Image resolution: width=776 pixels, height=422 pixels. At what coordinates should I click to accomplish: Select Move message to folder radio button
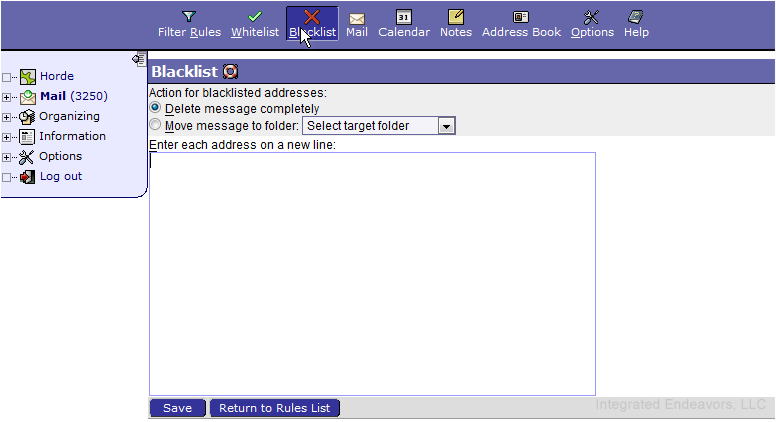click(155, 125)
